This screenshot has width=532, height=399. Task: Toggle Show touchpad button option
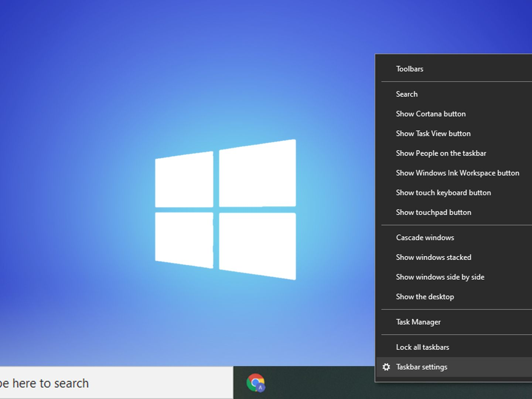click(x=454, y=212)
